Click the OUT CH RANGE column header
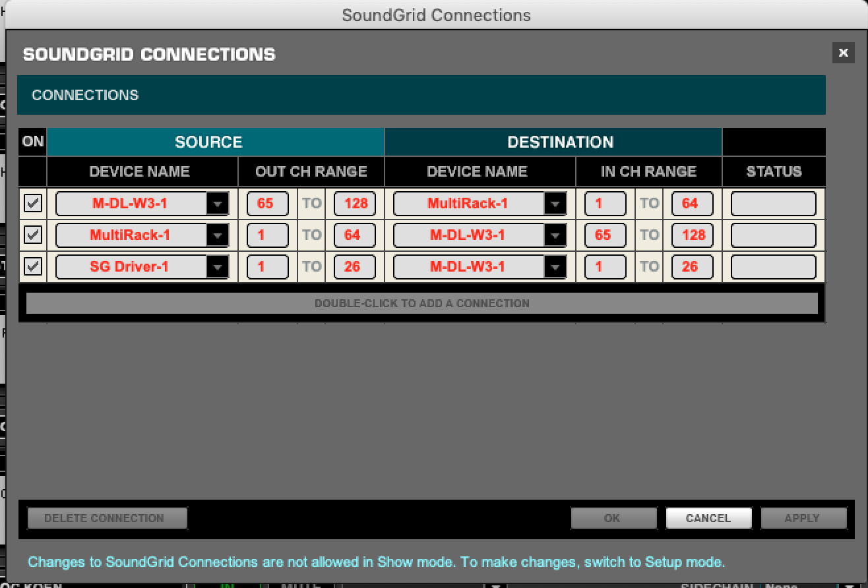 311,172
